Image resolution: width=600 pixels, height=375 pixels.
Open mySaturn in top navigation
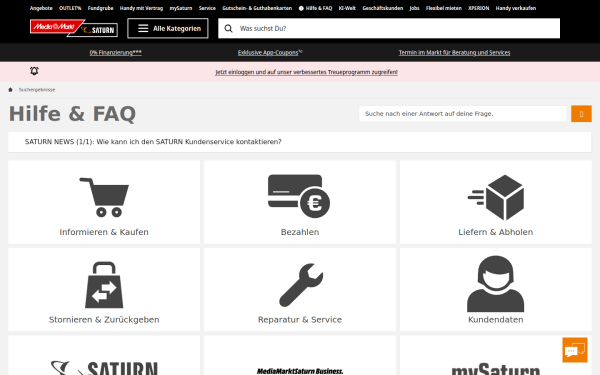click(x=181, y=8)
